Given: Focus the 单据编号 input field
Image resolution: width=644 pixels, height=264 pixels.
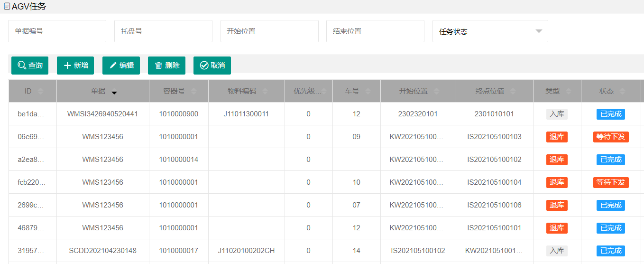Looking at the screenshot, I should pyautogui.click(x=57, y=31).
